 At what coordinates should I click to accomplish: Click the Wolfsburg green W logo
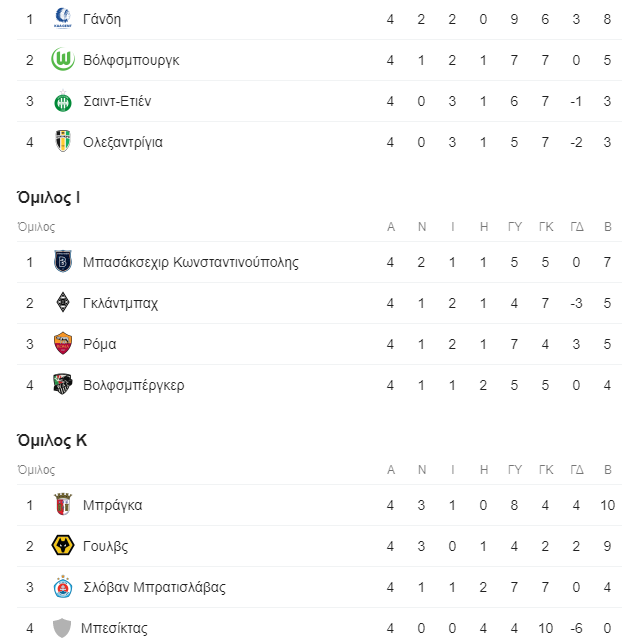tap(63, 59)
